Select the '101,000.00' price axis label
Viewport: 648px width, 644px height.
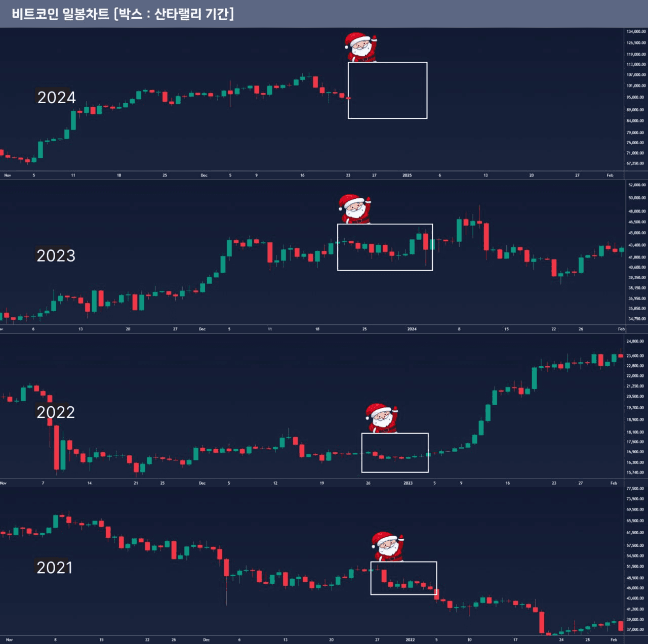coord(636,85)
